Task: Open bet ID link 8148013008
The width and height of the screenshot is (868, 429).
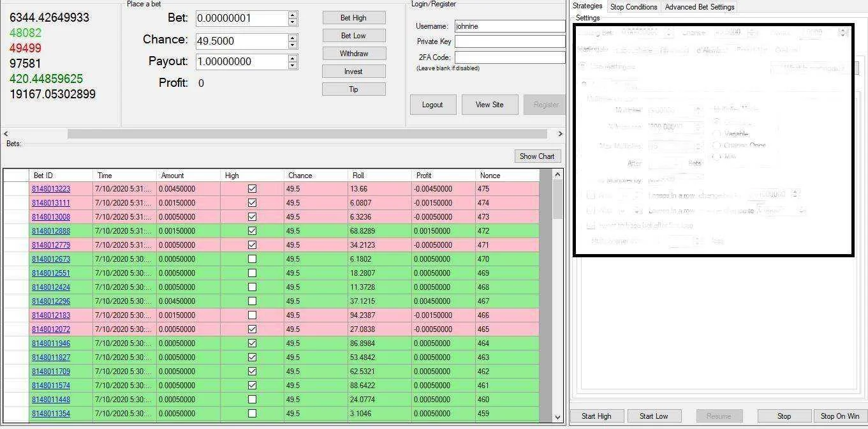Action: [51, 217]
